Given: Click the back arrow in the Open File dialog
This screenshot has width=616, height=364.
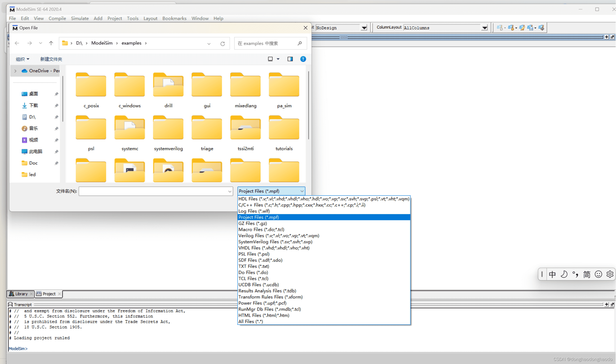Looking at the screenshot, I should tap(17, 43).
